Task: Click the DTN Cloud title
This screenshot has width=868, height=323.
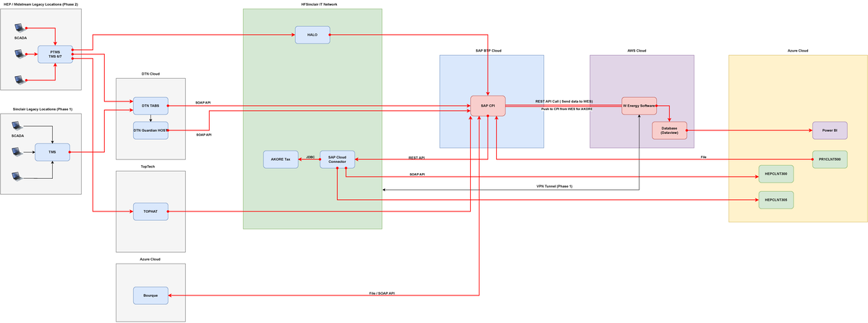Action: pos(150,74)
